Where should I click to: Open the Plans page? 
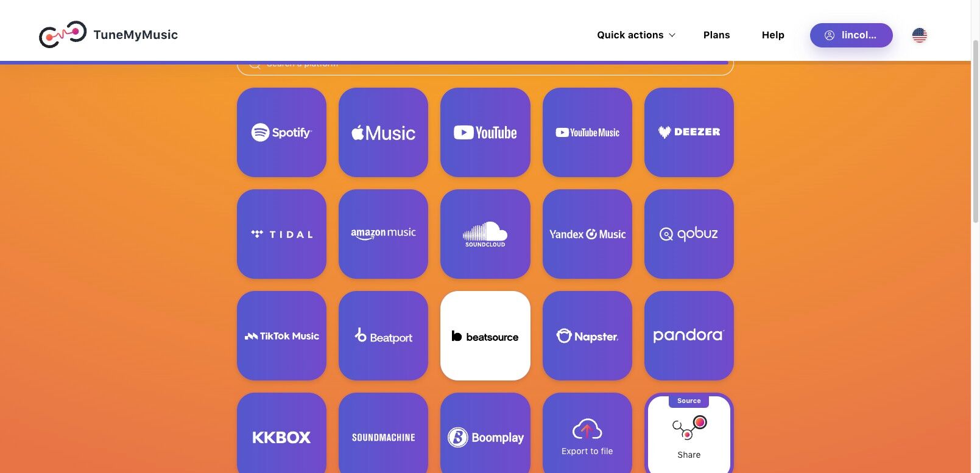[716, 35]
